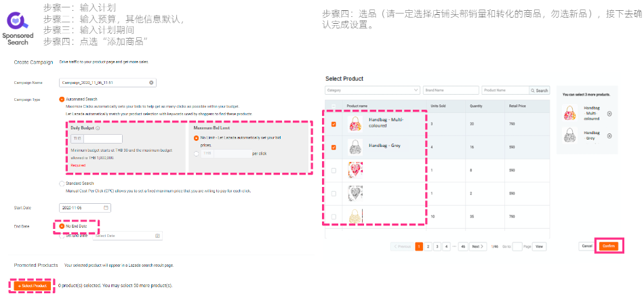The width and height of the screenshot is (644, 298).
Task: Cancel the product selection
Action: [x=585, y=246]
